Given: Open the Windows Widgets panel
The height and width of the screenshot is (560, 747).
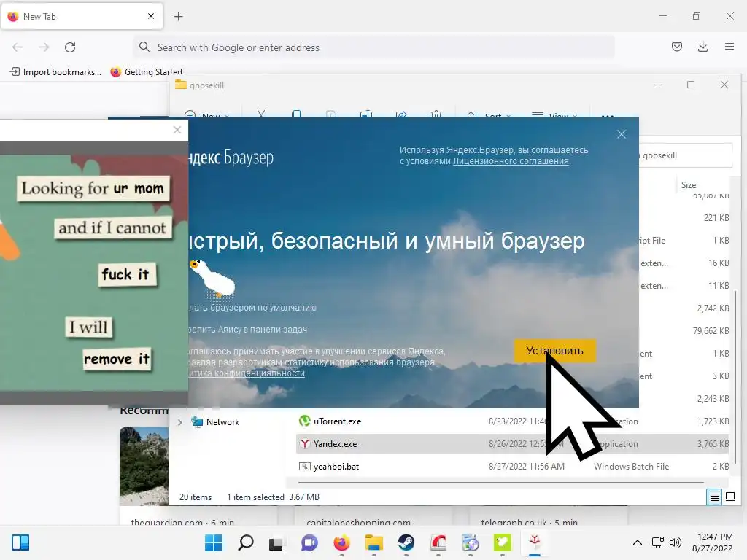Looking at the screenshot, I should pyautogui.click(x=20, y=542).
